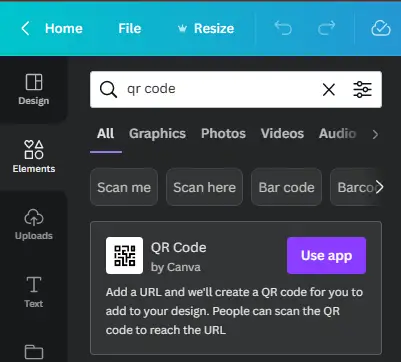Select the Scan me suggestion chip
This screenshot has height=362, width=401.
click(124, 187)
